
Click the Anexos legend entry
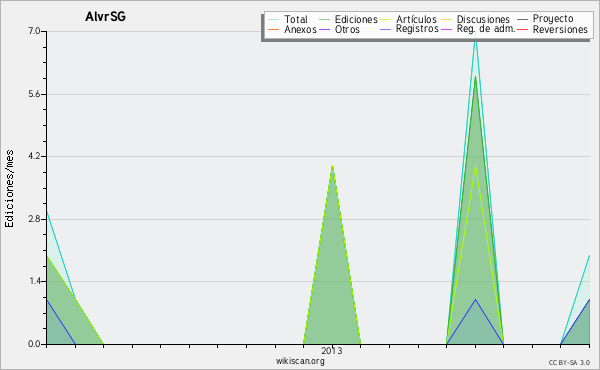pyautogui.click(x=293, y=29)
